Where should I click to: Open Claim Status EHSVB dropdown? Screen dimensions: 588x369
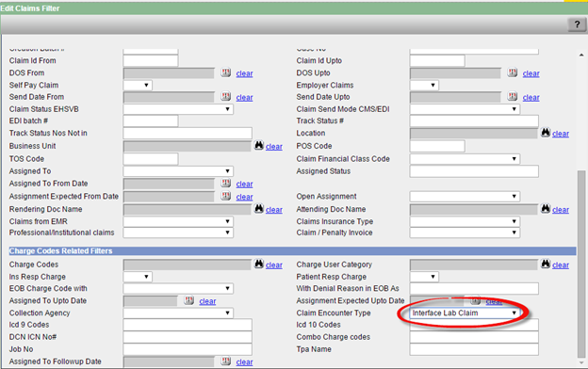tap(178, 109)
